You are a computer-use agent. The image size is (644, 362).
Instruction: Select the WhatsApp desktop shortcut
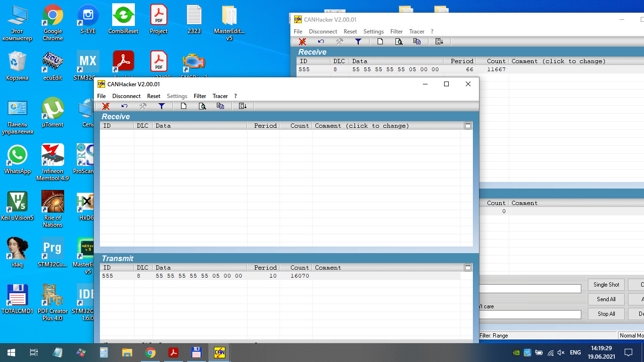tap(17, 159)
